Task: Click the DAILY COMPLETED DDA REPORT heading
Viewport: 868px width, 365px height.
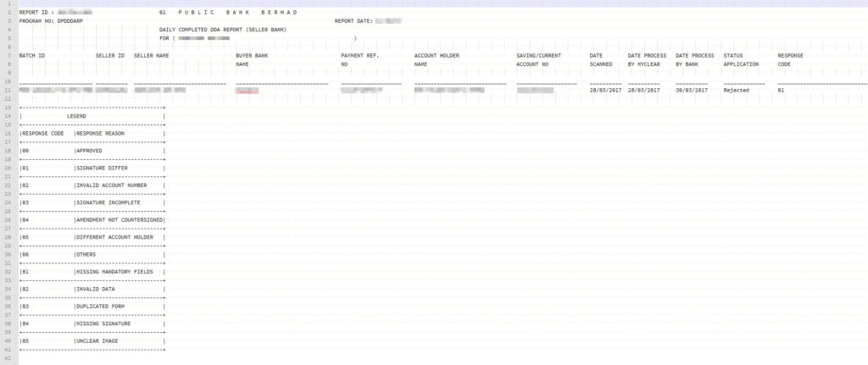Action: (x=223, y=30)
